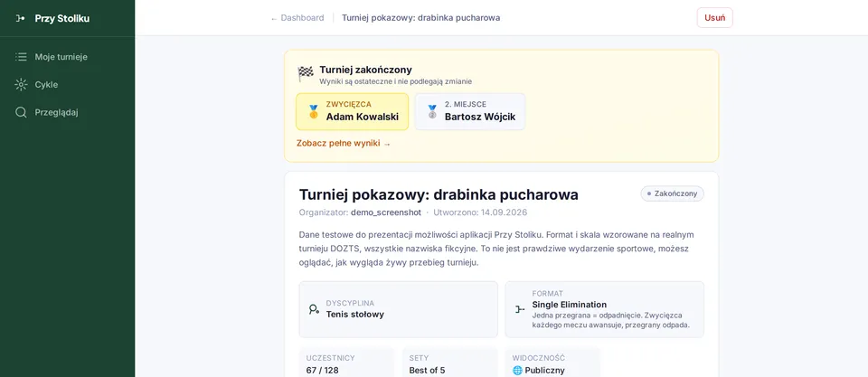This screenshot has height=377, width=868.
Task: Click the main heading Turniej pokazowy: drabinka pucharowa
Action: tap(439, 195)
